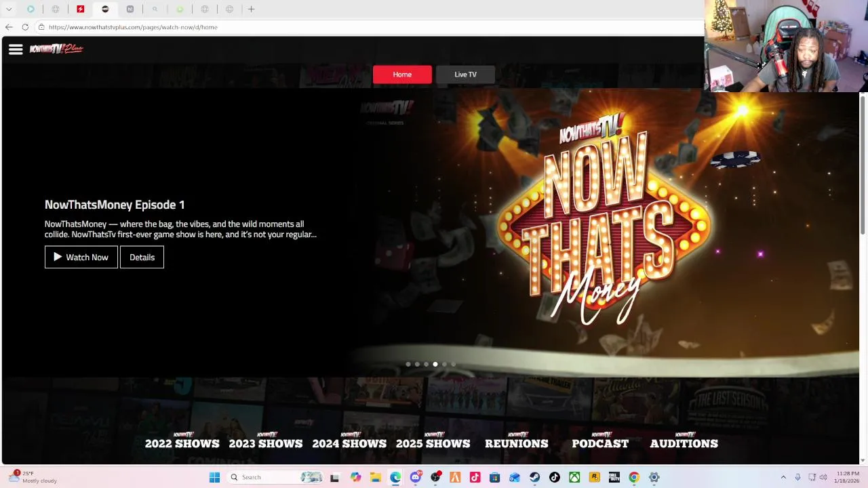868x488 pixels.
Task: Click Watch Now for NowThatsMoney
Action: coord(81,257)
